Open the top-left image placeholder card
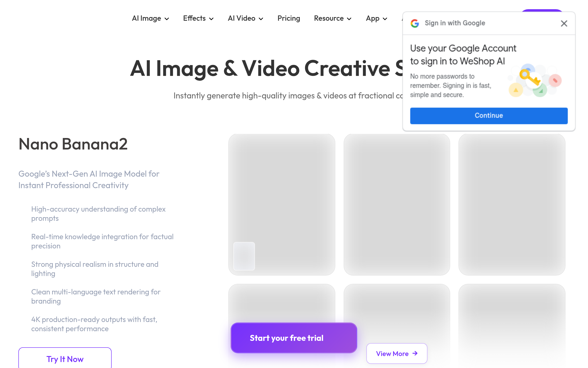 coord(282,204)
